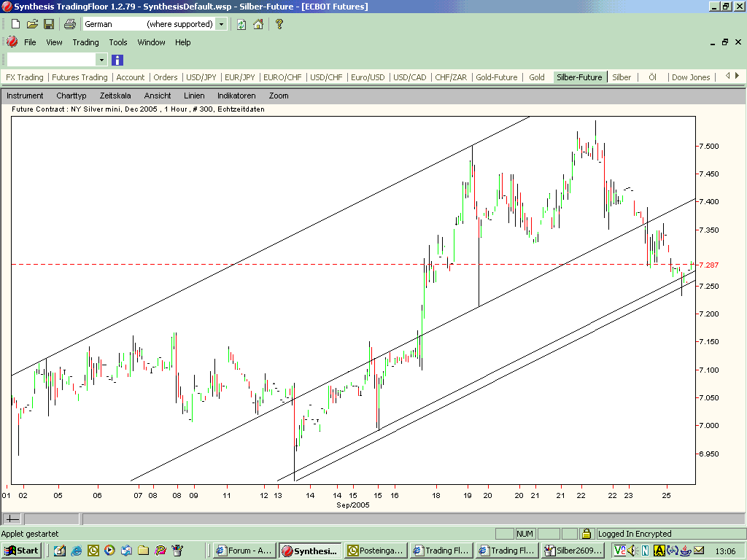Image resolution: width=747 pixels, height=560 pixels.
Task: Open the German language dropdown
Action: click(221, 24)
